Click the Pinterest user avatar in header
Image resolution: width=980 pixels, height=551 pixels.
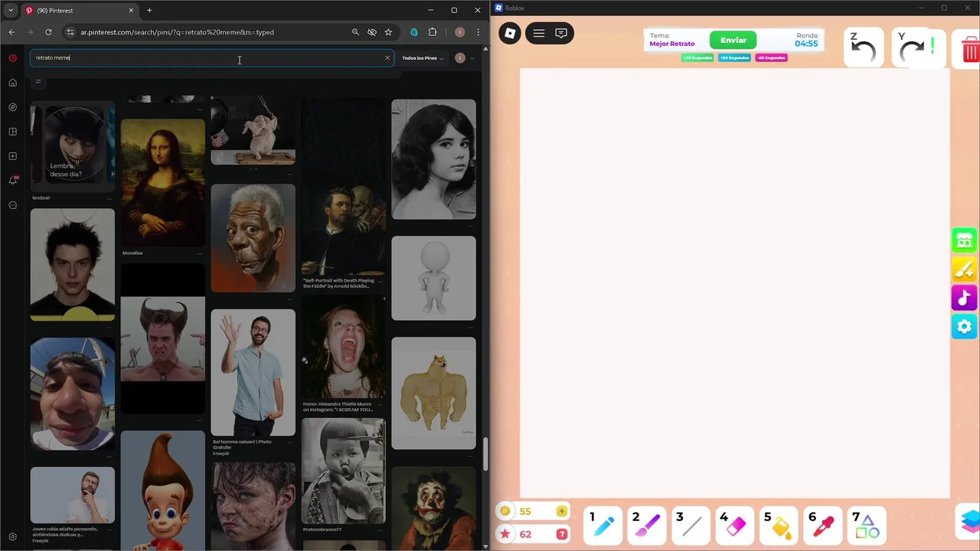point(459,58)
